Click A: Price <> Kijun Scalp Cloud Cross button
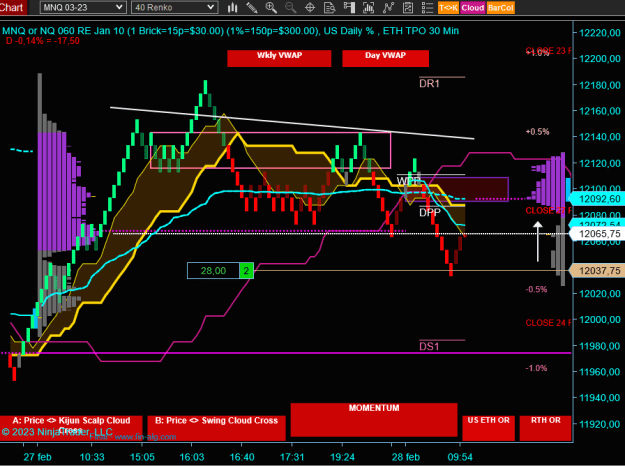The width and height of the screenshot is (625, 466). (71, 428)
